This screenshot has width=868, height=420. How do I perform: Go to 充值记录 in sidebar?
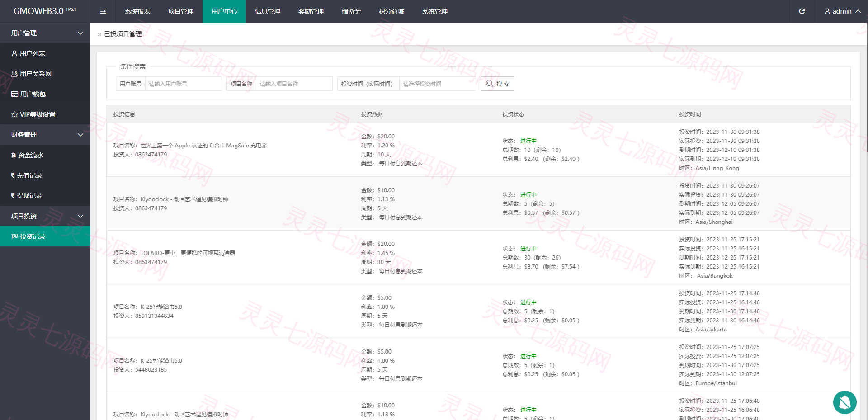[x=45, y=175]
